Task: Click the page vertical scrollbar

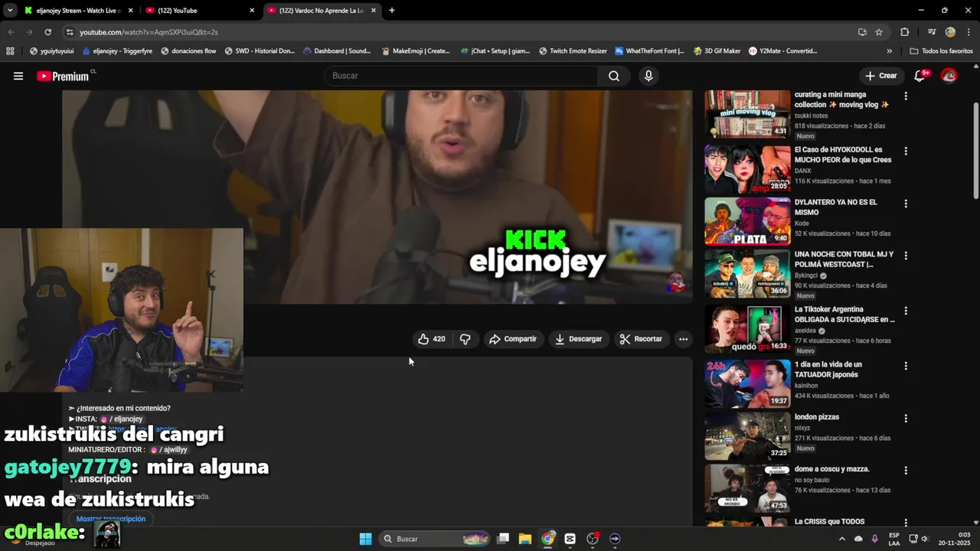Action: tap(975, 149)
